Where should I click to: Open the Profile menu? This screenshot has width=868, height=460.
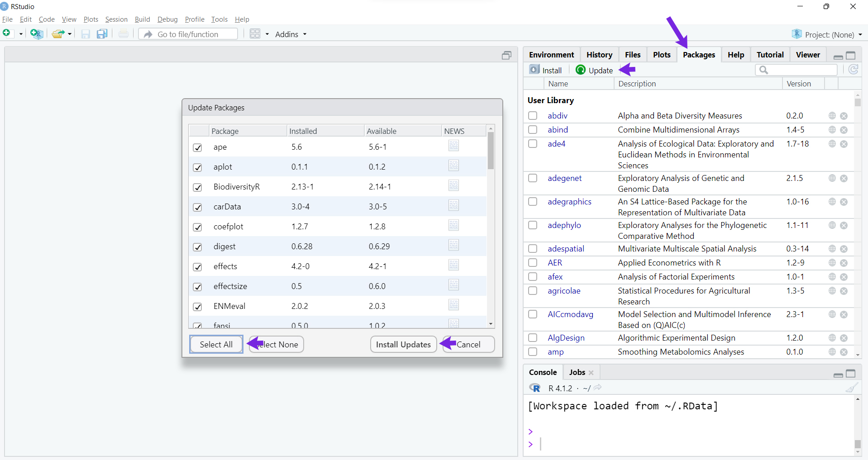tap(195, 19)
